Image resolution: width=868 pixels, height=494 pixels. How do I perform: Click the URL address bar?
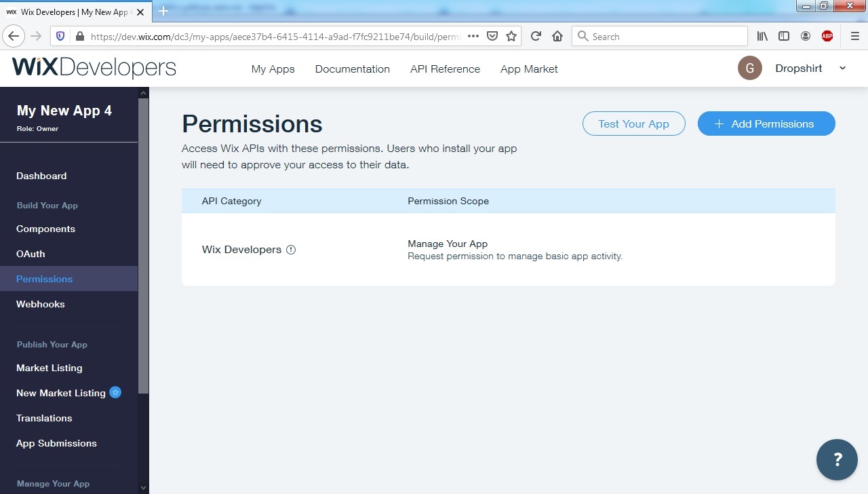(x=275, y=37)
